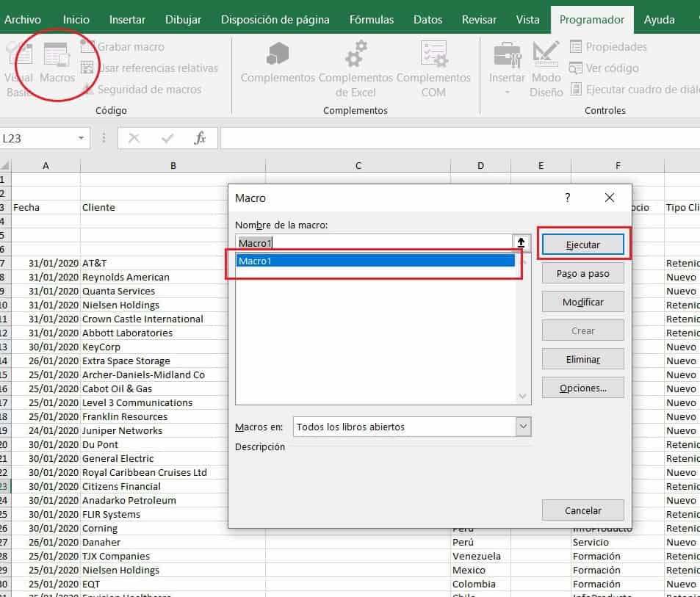
Task: Open Complementos COM dialog
Action: pyautogui.click(x=433, y=69)
